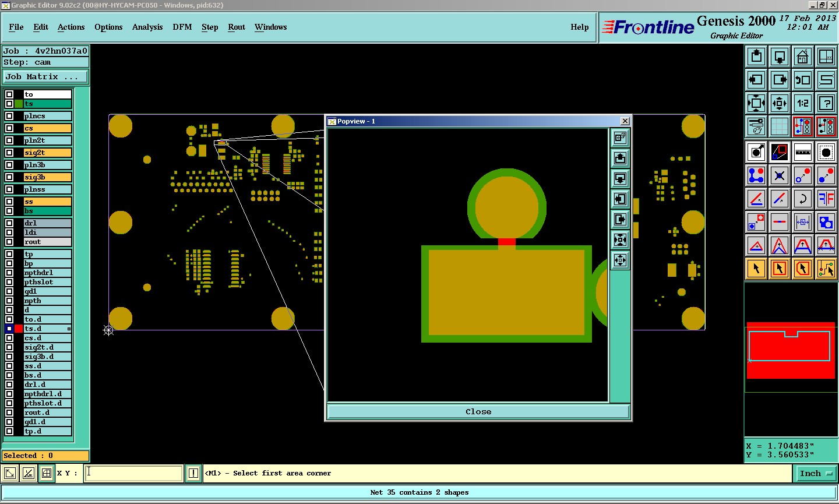This screenshot has width=839, height=504.
Task: Click the delete feature X icon
Action: tap(780, 175)
